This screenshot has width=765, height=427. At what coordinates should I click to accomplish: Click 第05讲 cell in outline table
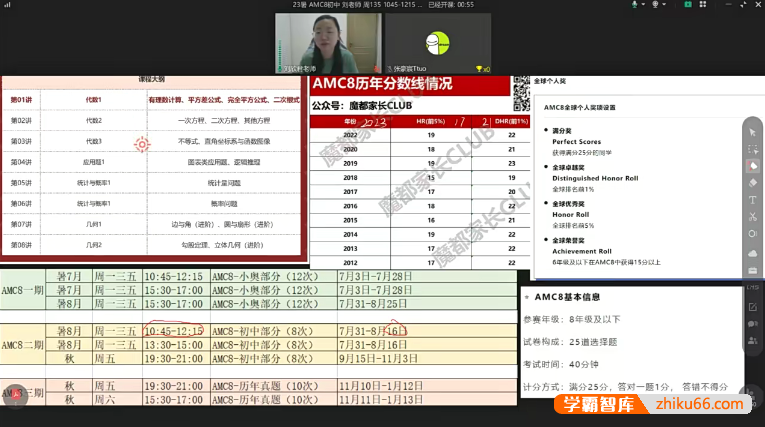coord(21,183)
